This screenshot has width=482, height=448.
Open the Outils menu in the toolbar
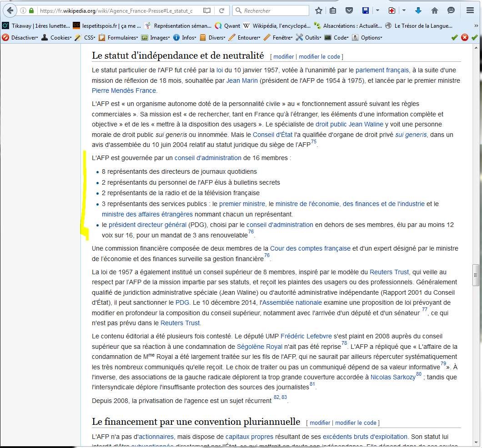click(309, 38)
